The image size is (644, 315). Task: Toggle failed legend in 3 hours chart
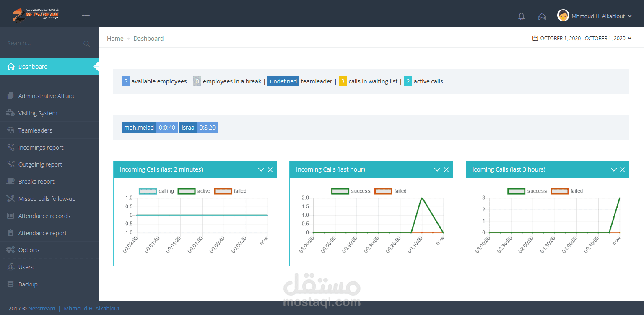567,191
